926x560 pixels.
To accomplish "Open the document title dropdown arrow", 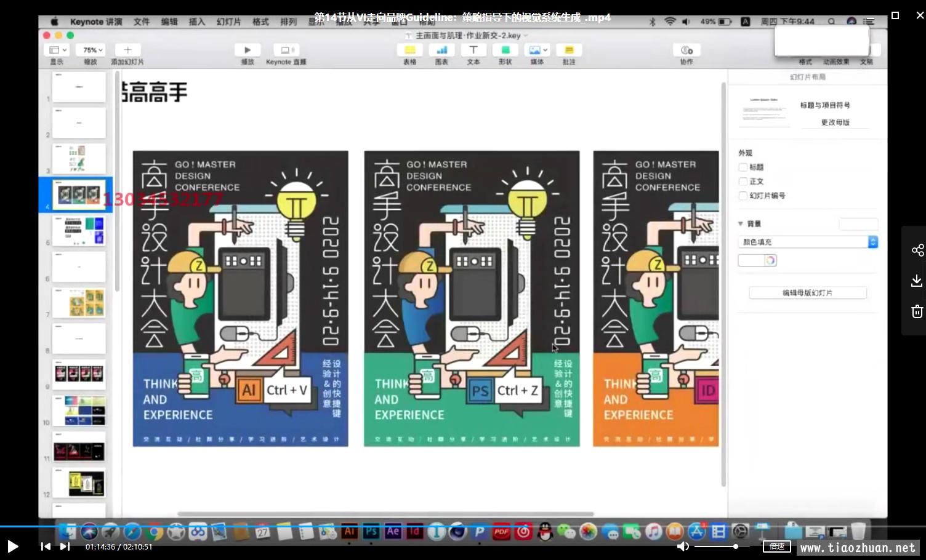I will pos(526,36).
